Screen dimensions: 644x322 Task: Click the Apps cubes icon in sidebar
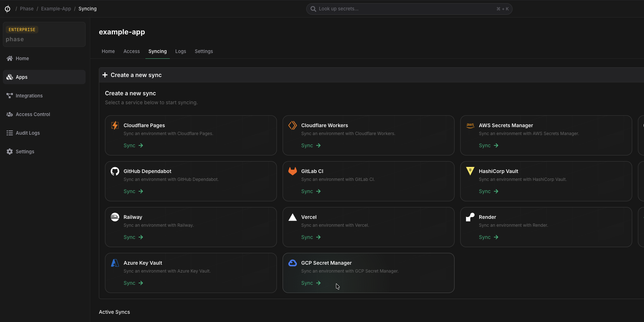click(x=10, y=77)
